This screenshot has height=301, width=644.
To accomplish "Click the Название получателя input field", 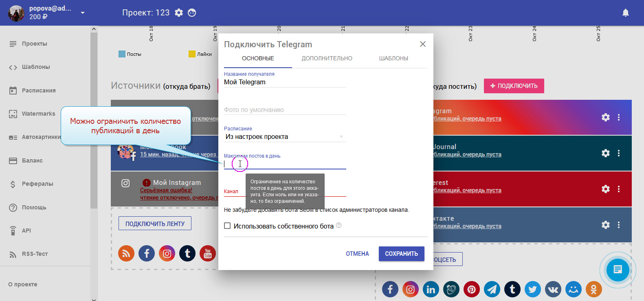I will [284, 82].
